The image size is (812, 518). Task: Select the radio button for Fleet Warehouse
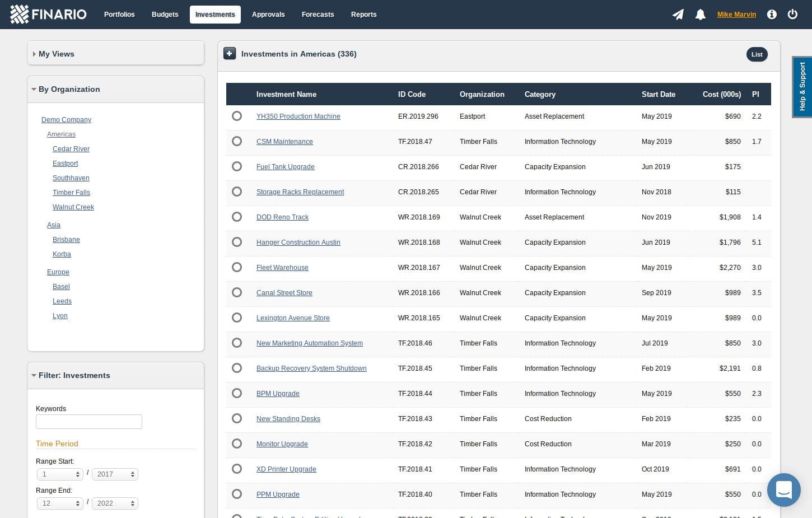[x=237, y=267]
